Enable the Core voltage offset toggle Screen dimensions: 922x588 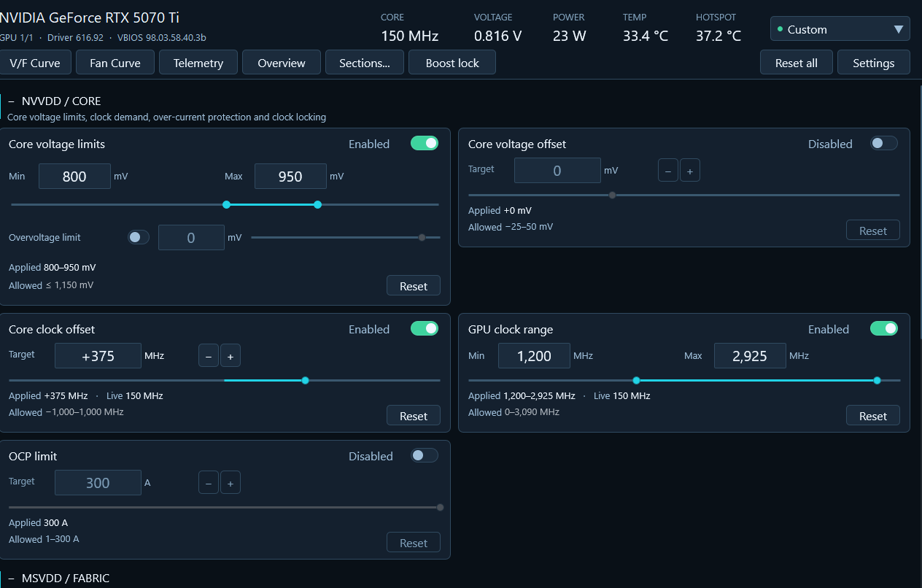[884, 143]
